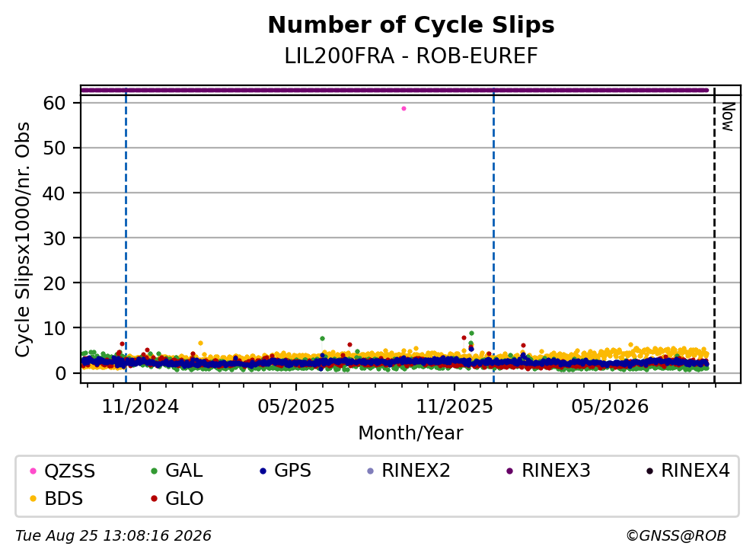Click the second blue dashed vertical marker
The width and height of the screenshot is (756, 559).
coord(493,235)
